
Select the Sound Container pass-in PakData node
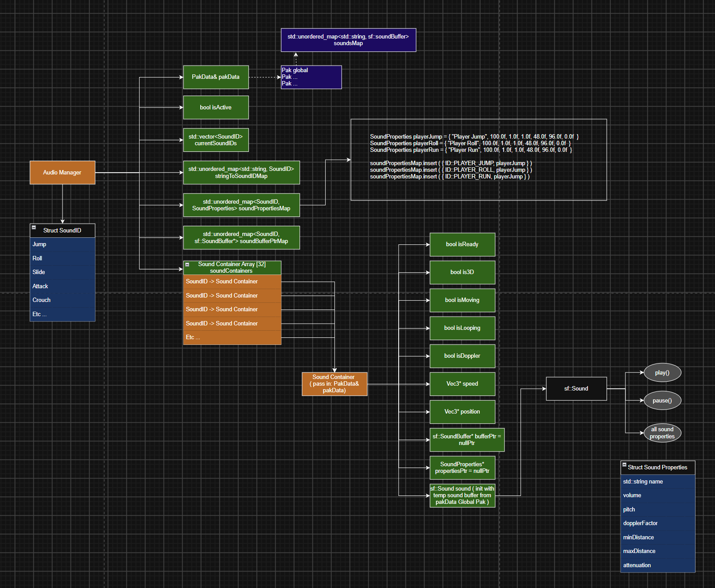pyautogui.click(x=334, y=384)
